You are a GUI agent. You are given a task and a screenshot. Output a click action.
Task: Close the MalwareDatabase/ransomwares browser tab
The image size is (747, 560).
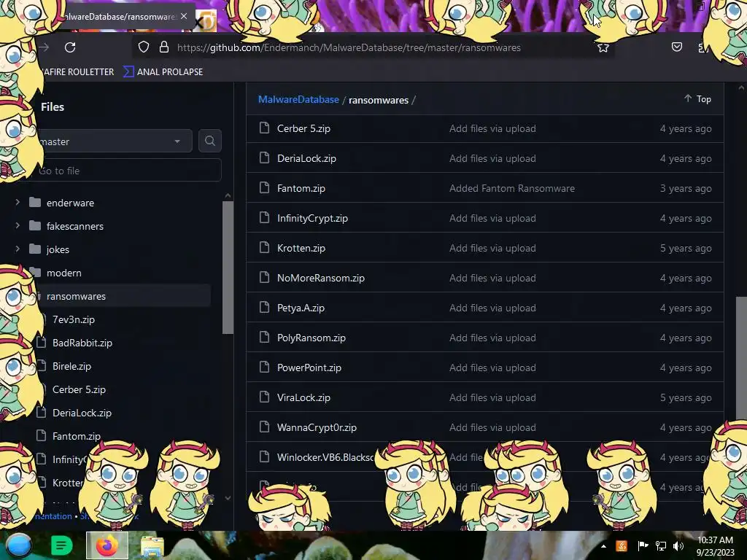[x=184, y=16]
